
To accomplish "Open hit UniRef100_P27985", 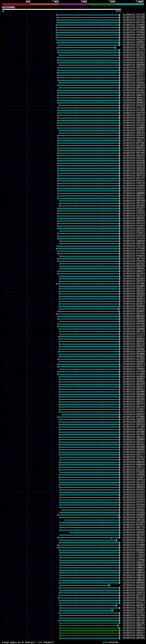I will tap(133, 30).
